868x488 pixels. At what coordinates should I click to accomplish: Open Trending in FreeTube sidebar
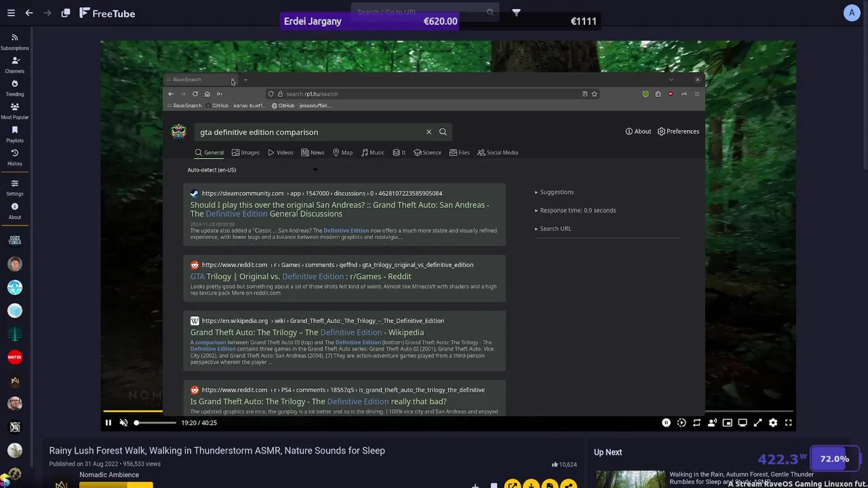(x=15, y=87)
